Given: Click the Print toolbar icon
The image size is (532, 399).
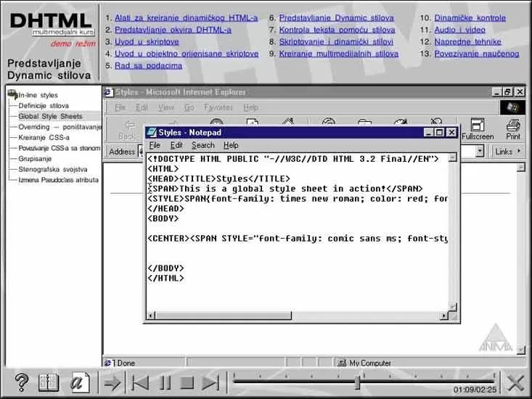Looking at the screenshot, I should 513,129.
